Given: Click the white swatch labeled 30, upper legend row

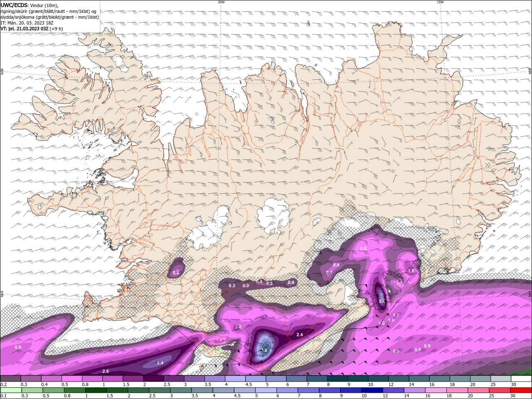Looking at the screenshot, I should pos(521,379).
